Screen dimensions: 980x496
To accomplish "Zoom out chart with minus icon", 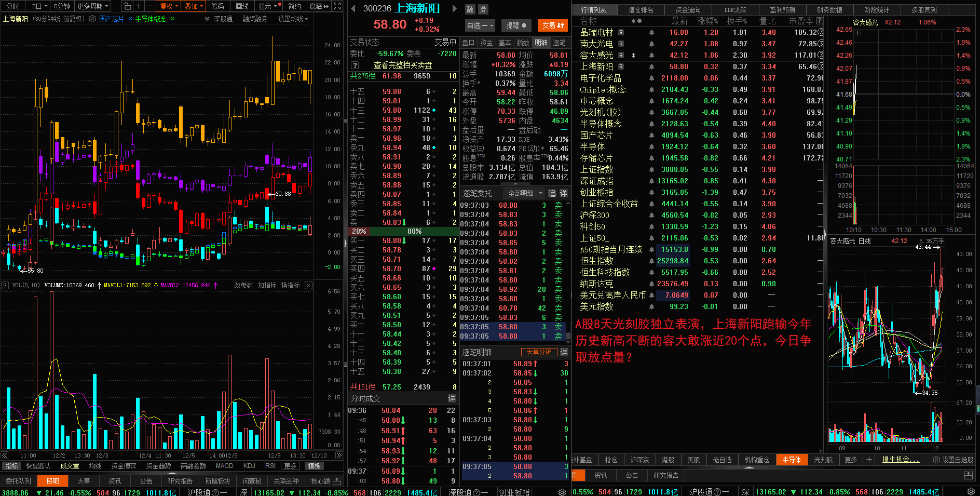I will coord(149,6).
